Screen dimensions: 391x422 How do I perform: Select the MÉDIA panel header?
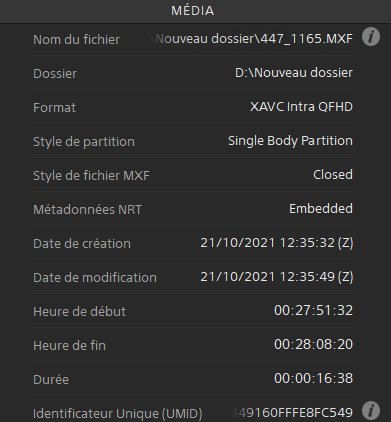point(193,11)
